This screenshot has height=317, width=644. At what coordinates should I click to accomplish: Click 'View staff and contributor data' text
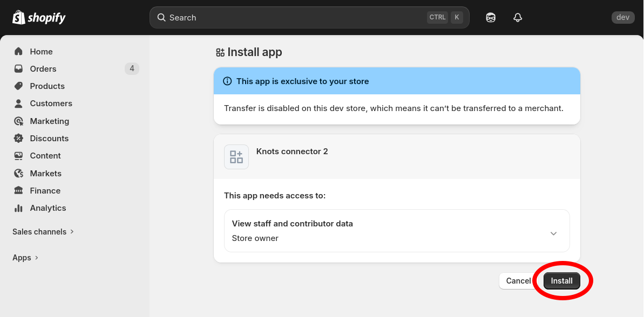[x=293, y=224]
